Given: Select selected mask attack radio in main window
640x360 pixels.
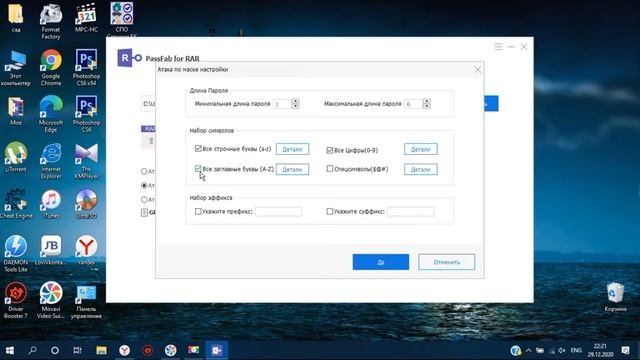Looking at the screenshot, I should [144, 185].
